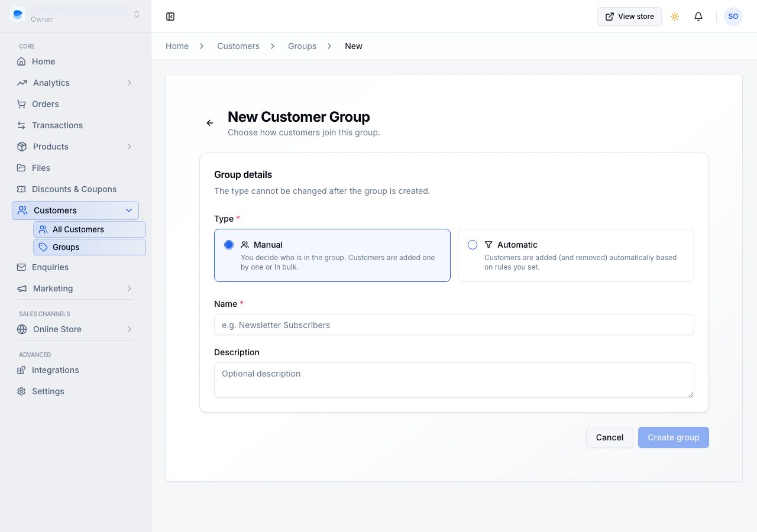Click the Groups tag icon
Screen dimensions: 757x532
point(43,247)
